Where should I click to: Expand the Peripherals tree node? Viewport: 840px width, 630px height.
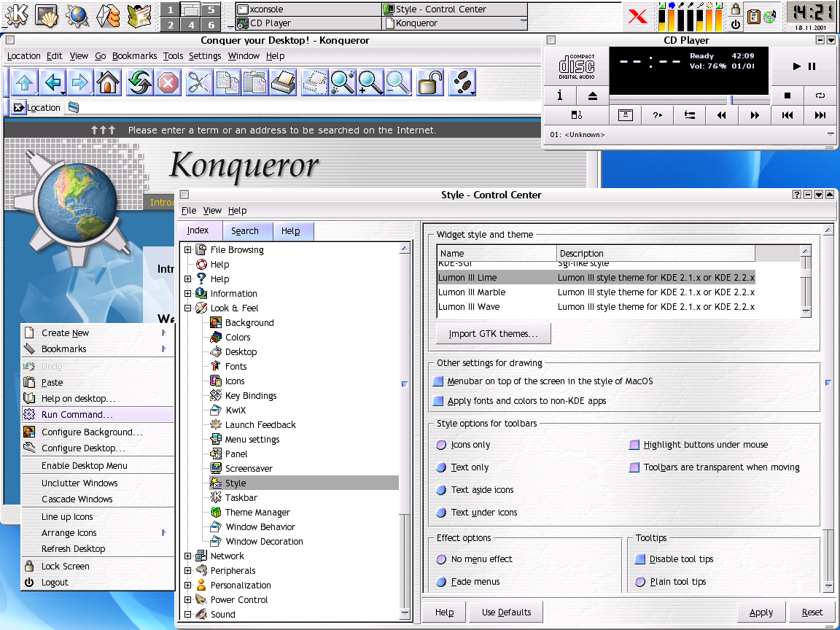[x=188, y=570]
